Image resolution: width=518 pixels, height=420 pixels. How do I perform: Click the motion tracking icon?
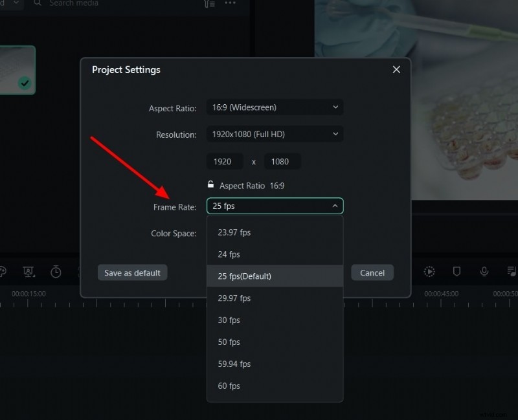pyautogui.click(x=429, y=272)
